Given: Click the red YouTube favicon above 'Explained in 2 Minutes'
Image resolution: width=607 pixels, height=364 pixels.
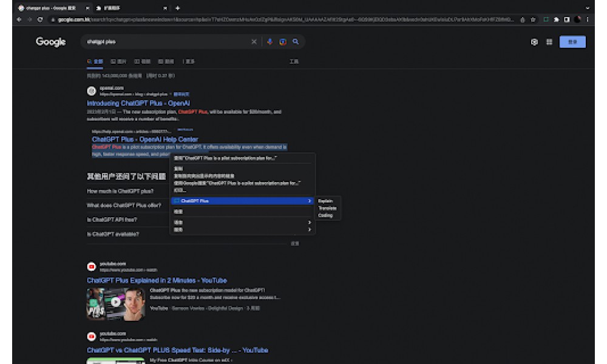Looking at the screenshot, I should tap(92, 266).
